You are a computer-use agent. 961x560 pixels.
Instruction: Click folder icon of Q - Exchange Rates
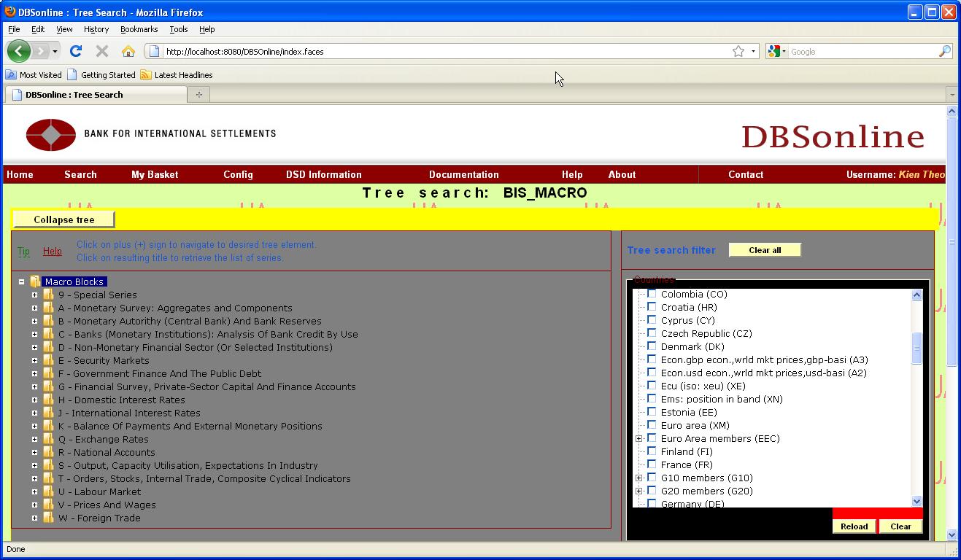point(48,439)
